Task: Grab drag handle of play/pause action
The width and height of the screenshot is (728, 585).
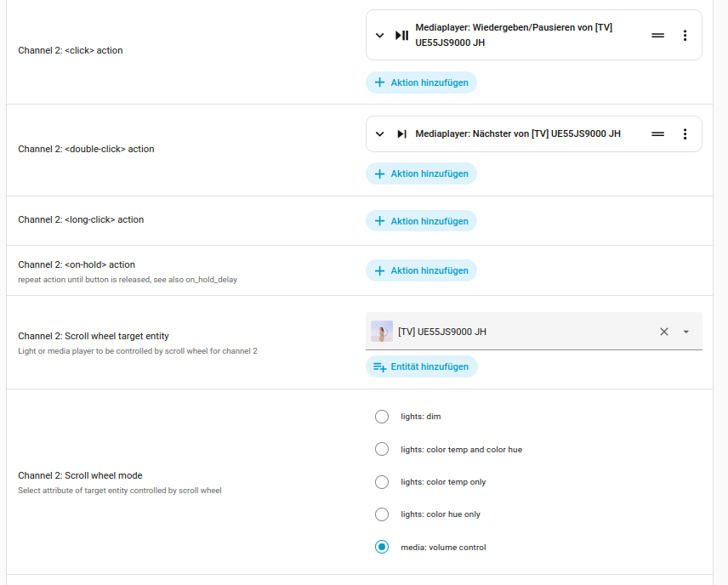Action: point(657,36)
